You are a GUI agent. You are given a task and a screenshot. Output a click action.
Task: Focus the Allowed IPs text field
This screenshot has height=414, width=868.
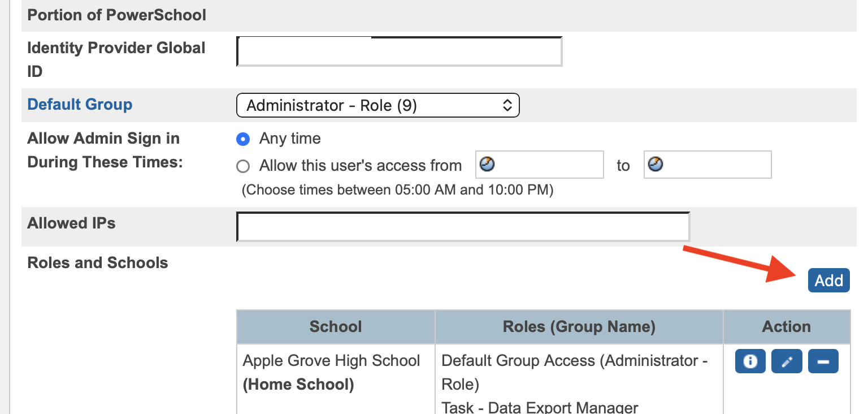(463, 227)
